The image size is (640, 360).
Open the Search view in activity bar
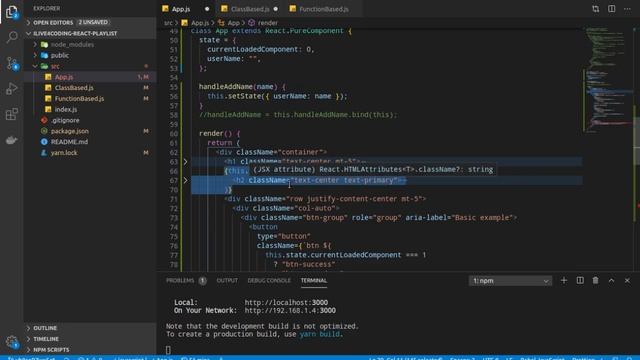coord(12,38)
